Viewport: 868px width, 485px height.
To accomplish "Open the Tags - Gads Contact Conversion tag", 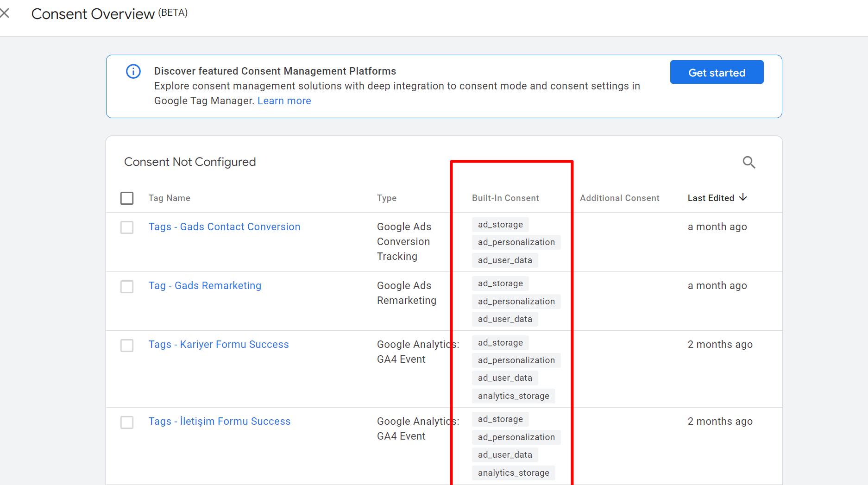I will click(x=224, y=227).
